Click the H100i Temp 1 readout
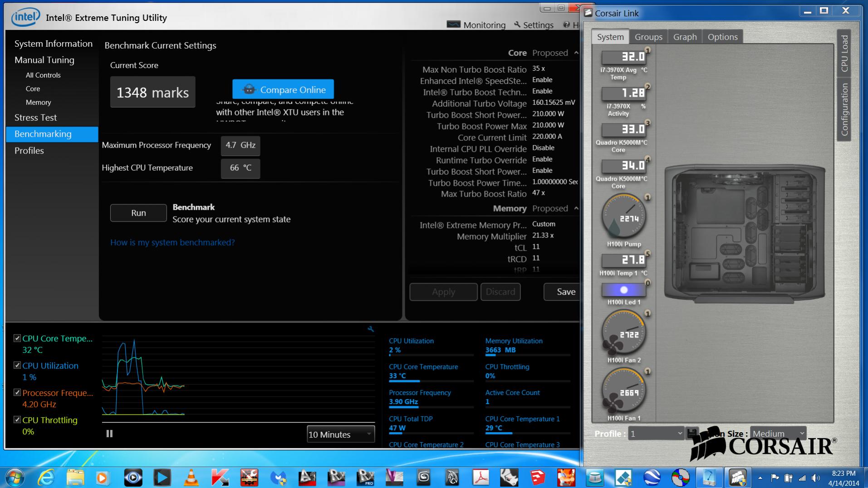This screenshot has width=868, height=488. point(624,260)
